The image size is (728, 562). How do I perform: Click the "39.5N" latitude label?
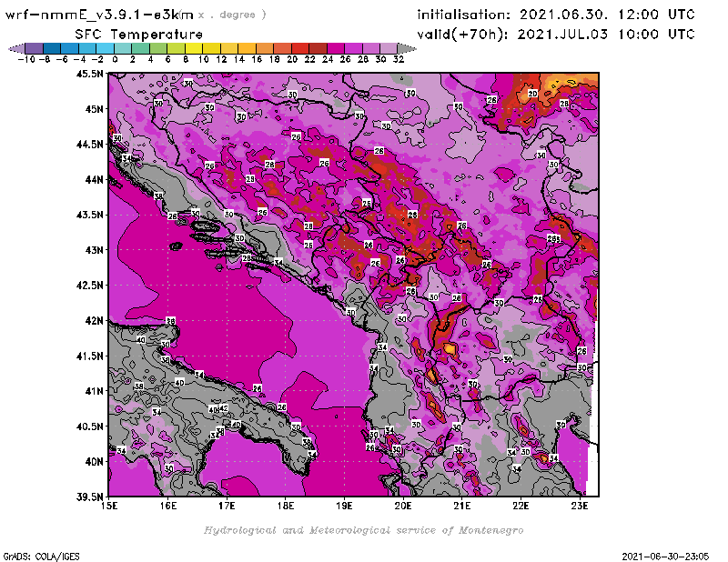pyautogui.click(x=89, y=497)
